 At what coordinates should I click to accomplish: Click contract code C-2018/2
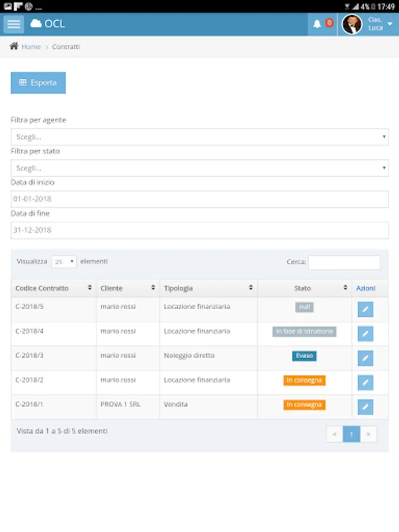30,380
